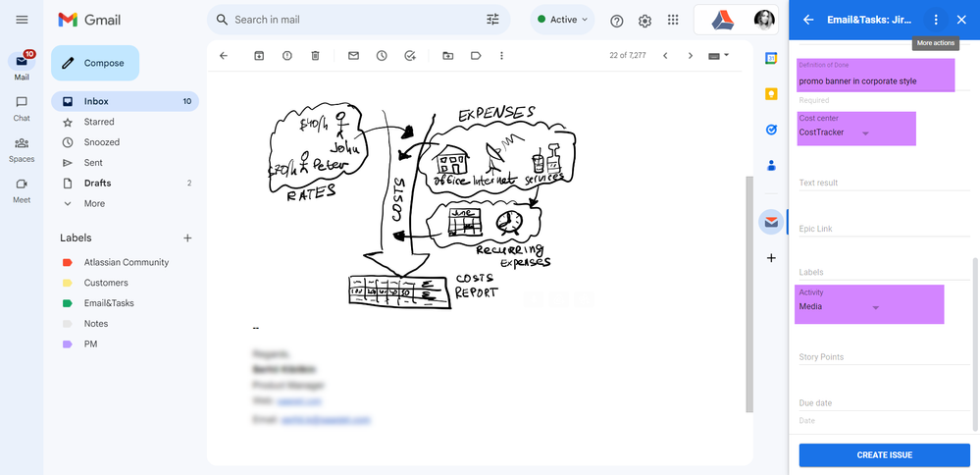Go to newer email arrow
Image resolution: width=980 pixels, height=475 pixels.
pyautogui.click(x=665, y=56)
